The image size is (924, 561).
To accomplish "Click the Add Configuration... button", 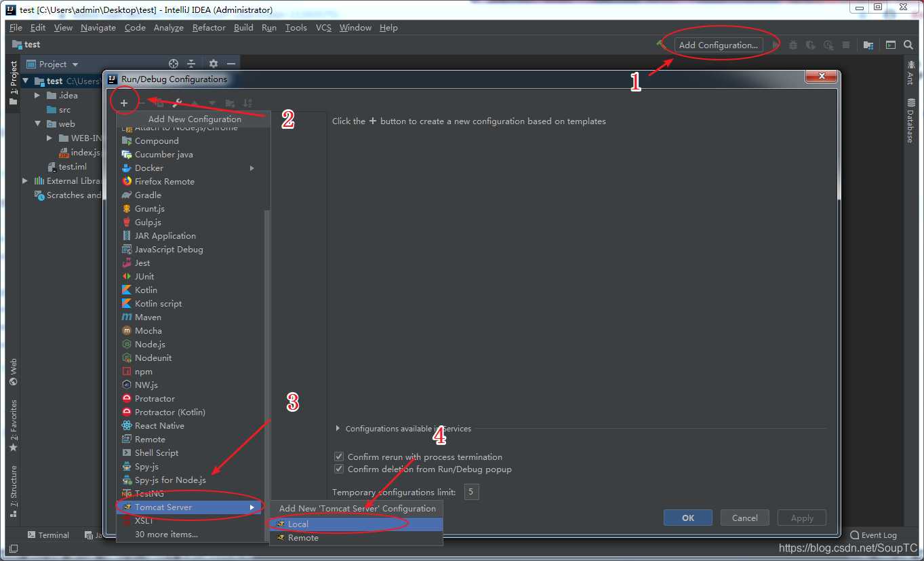I will [x=719, y=45].
